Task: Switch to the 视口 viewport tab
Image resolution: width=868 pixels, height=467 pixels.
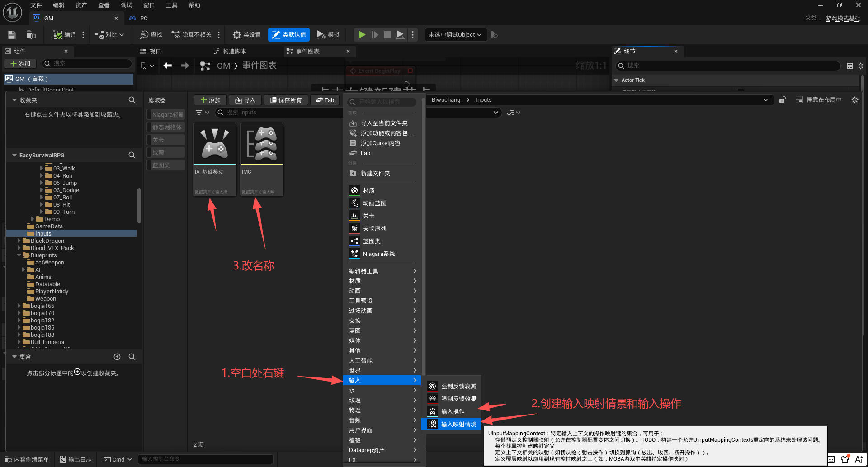Action: point(151,51)
